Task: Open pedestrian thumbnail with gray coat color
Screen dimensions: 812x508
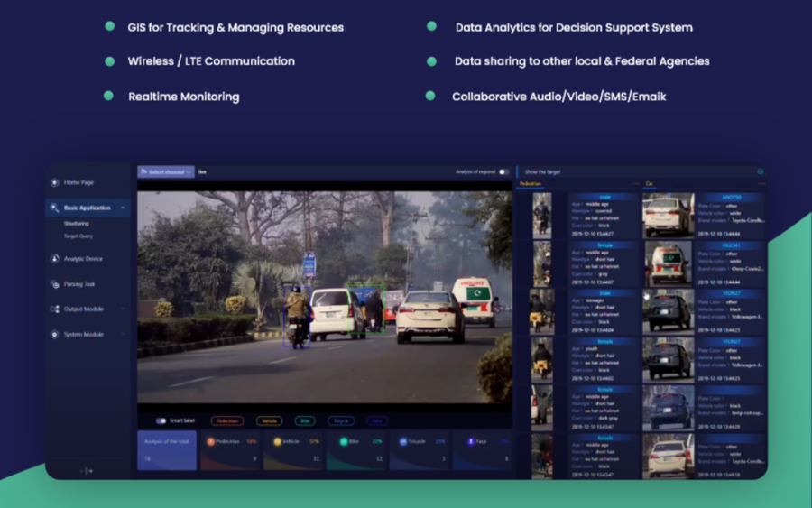Action: tap(541, 264)
